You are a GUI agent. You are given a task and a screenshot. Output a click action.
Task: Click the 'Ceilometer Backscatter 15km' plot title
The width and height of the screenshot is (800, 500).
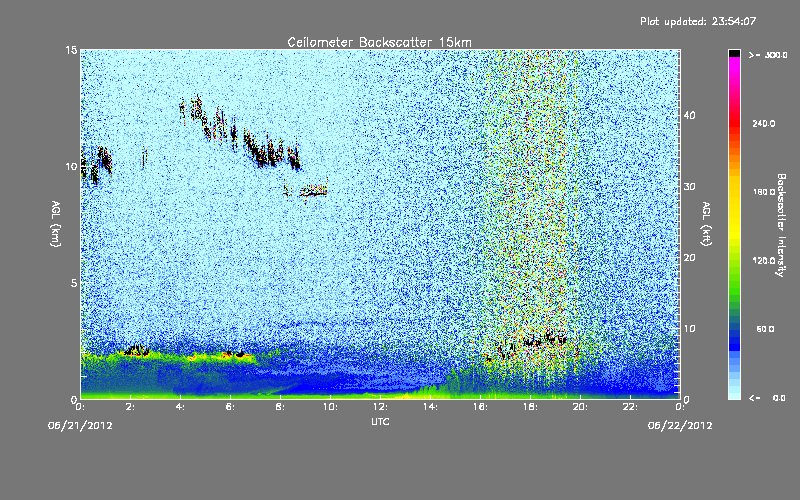pos(379,42)
